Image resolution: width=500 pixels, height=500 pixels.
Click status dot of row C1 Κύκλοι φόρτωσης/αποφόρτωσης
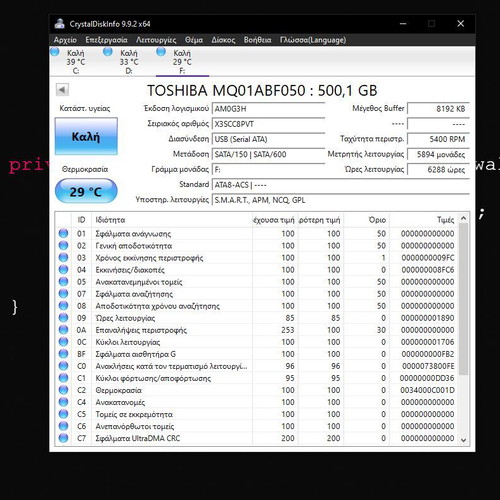point(63,378)
